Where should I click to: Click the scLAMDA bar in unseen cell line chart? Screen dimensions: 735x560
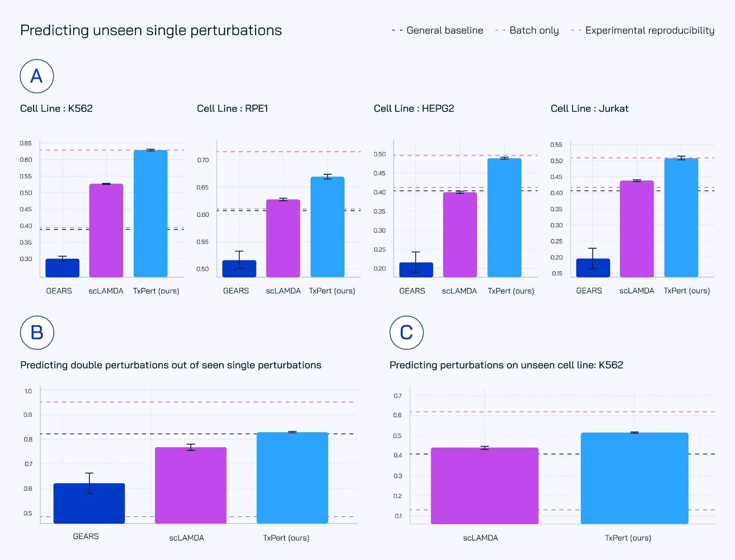click(x=484, y=485)
